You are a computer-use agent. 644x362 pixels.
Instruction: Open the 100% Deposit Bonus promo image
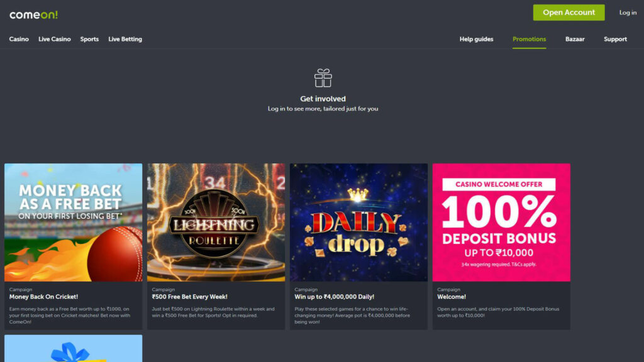pyautogui.click(x=501, y=222)
